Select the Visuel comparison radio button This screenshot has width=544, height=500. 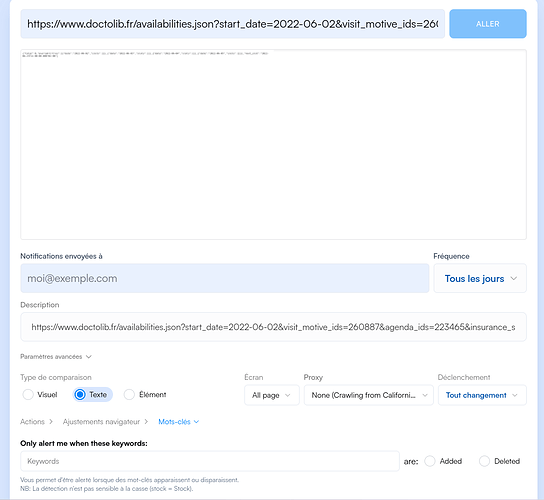[x=28, y=395]
